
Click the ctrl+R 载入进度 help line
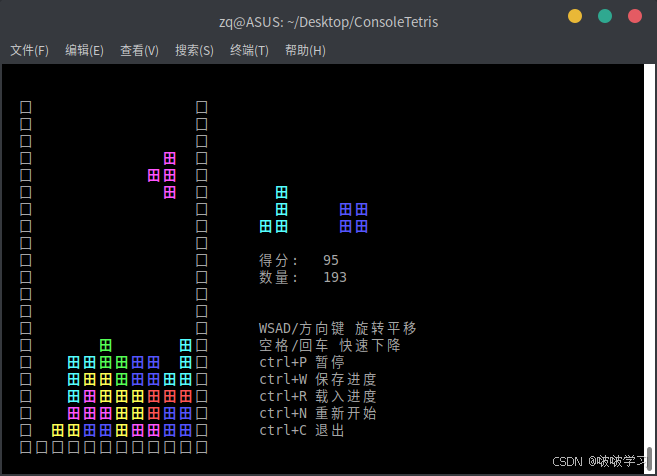[x=318, y=396]
